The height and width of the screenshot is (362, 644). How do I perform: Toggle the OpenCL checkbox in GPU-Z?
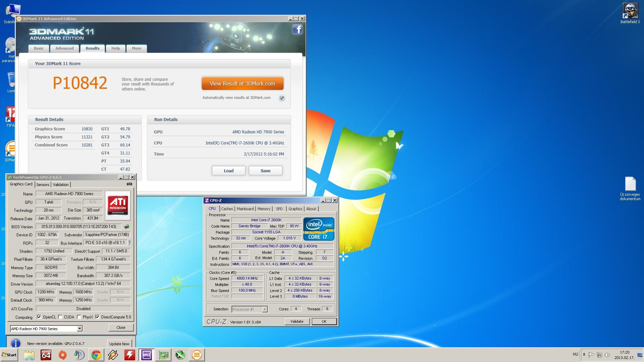[x=39, y=317]
